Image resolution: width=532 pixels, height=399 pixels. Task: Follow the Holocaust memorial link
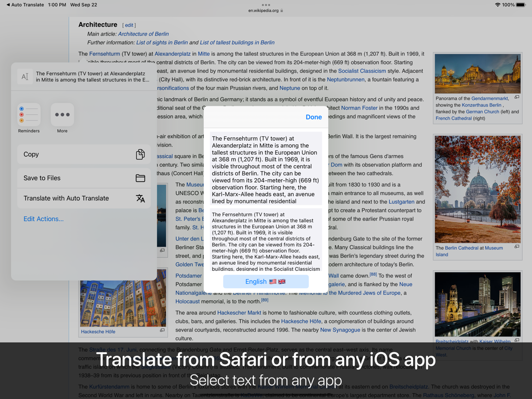(187, 301)
